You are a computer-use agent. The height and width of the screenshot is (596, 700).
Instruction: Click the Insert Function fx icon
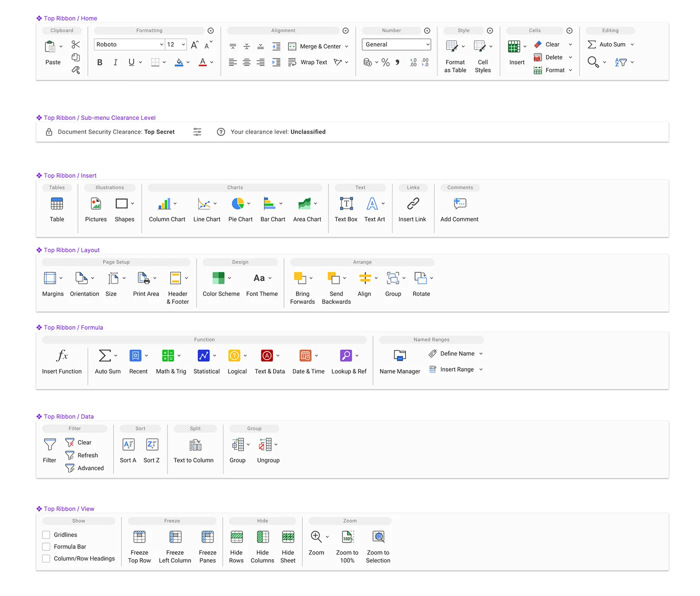[62, 355]
